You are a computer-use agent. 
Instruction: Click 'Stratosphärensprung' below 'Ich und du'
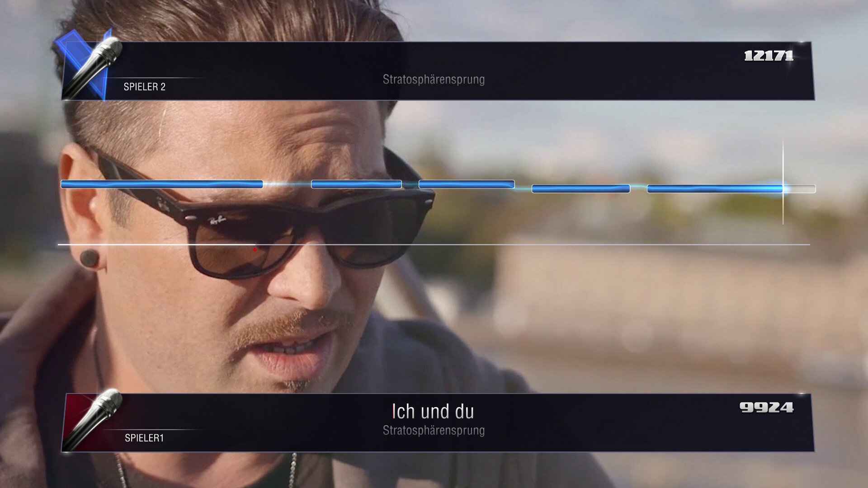[434, 431]
